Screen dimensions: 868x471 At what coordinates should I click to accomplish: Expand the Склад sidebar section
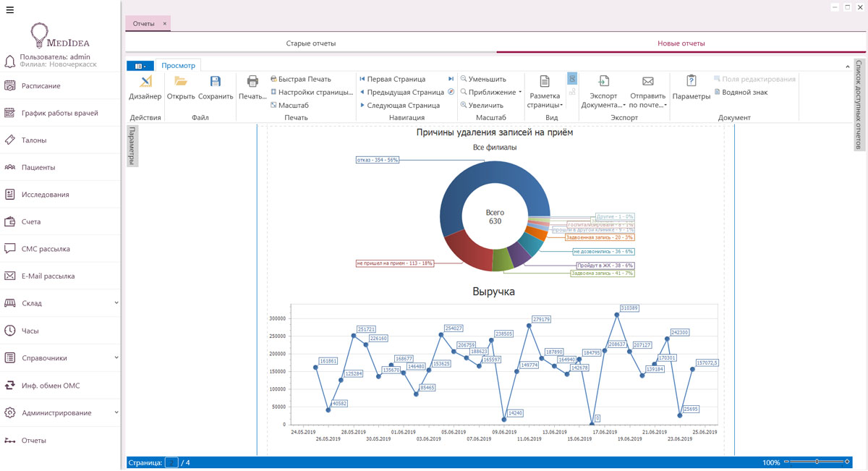tap(116, 303)
